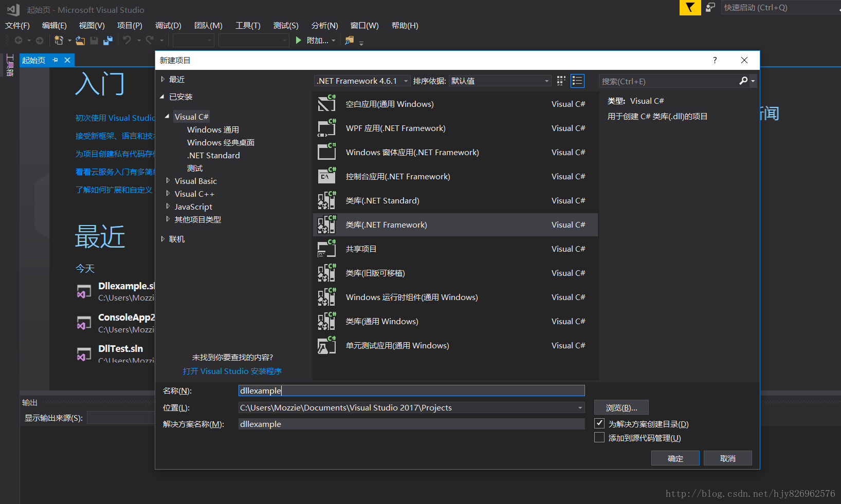Open the Debug (调试) menu
Screen dimensions: 841x504
pos(168,25)
